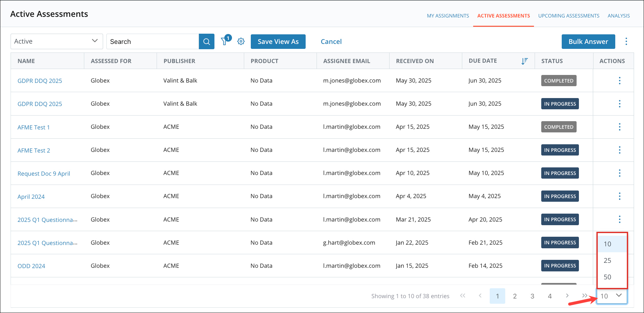Open the ODD 2024 assessment link
The height and width of the screenshot is (313, 644).
pos(31,266)
